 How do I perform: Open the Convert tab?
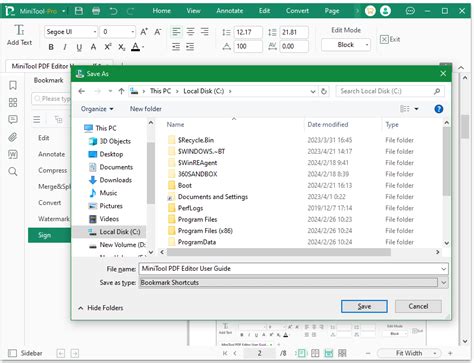pos(297,11)
